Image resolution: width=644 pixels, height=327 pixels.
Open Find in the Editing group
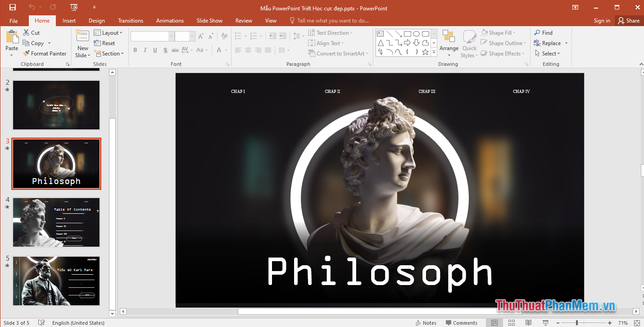point(544,32)
